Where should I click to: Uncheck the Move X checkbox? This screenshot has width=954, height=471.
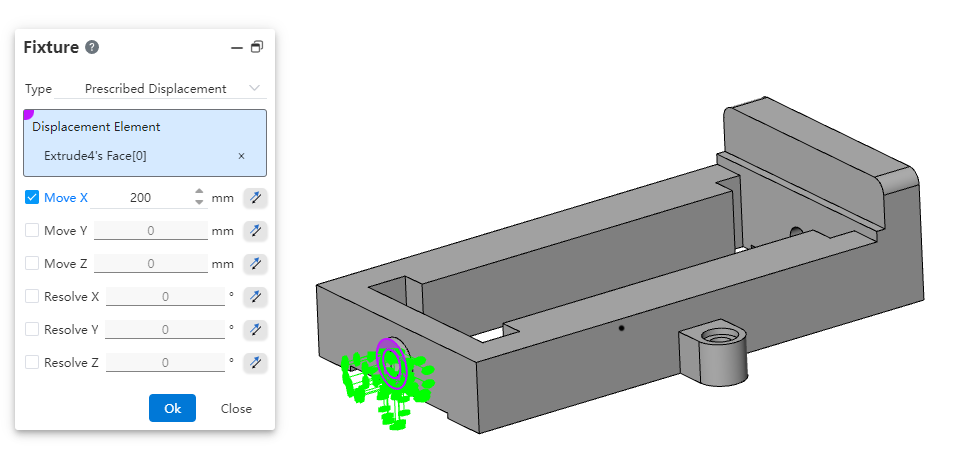pos(32,198)
